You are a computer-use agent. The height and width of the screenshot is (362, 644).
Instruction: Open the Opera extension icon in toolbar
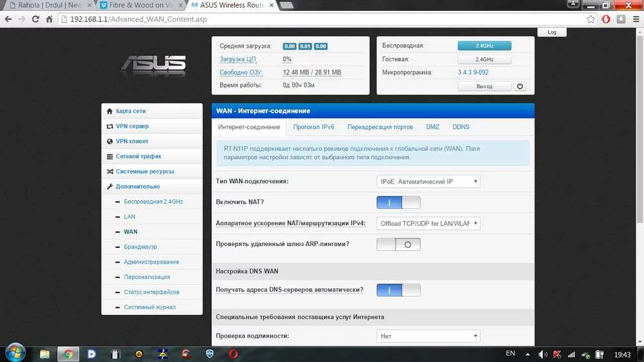[606, 19]
